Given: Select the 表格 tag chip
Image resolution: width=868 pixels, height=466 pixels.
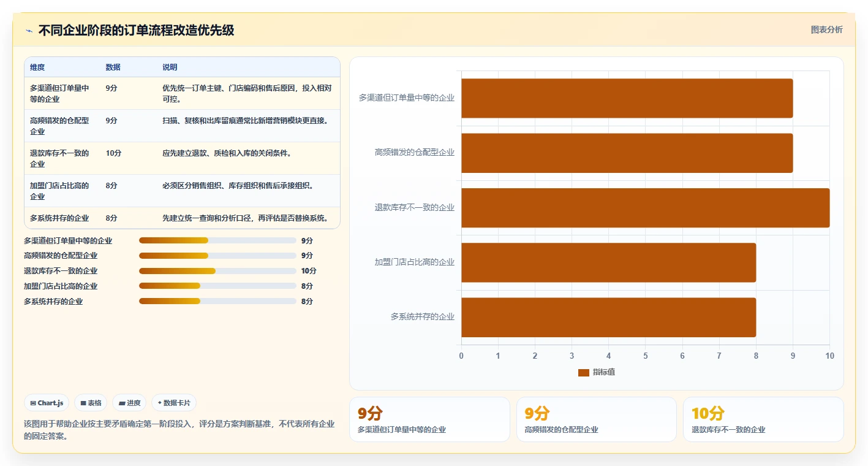Looking at the screenshot, I should coord(91,403).
